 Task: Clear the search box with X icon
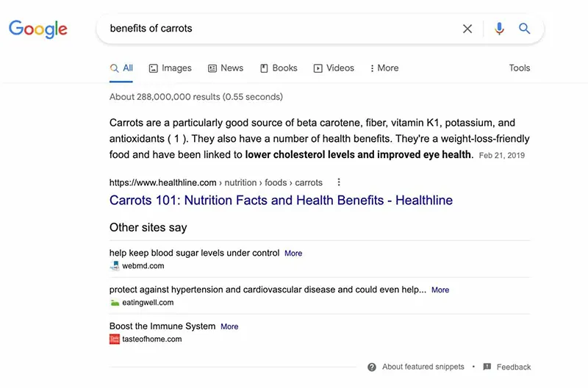pos(467,29)
